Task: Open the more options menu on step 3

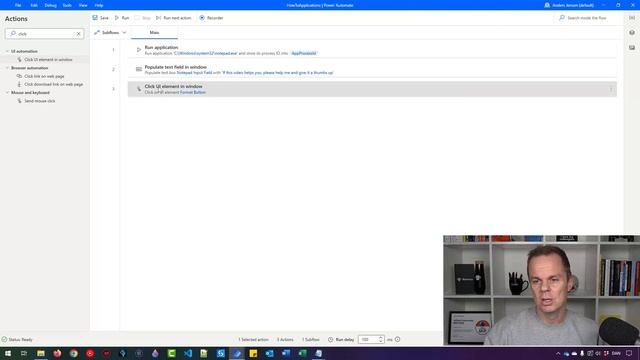Action: click(x=611, y=89)
